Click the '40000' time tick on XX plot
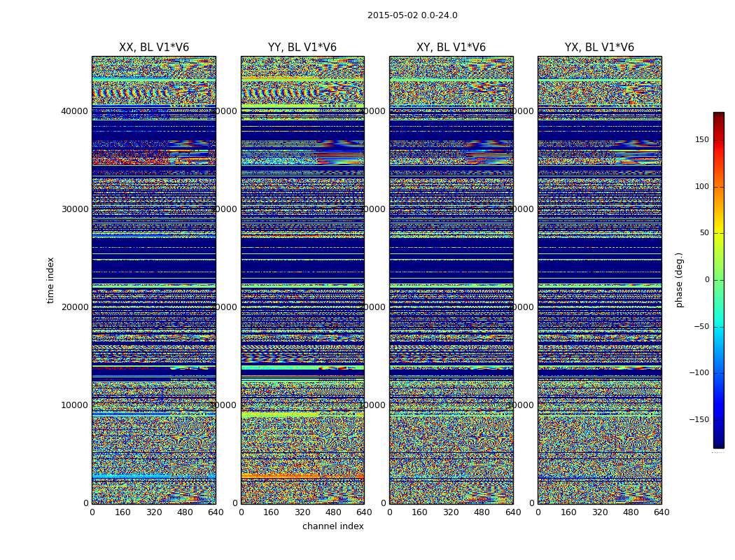Image resolution: width=735 pixels, height=560 pixels. click(x=74, y=111)
